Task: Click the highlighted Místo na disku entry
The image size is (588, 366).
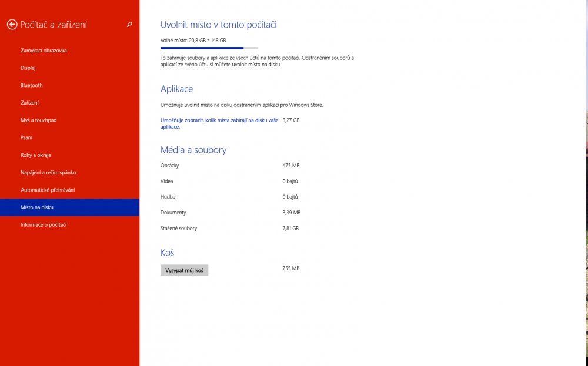Action: (x=36, y=207)
